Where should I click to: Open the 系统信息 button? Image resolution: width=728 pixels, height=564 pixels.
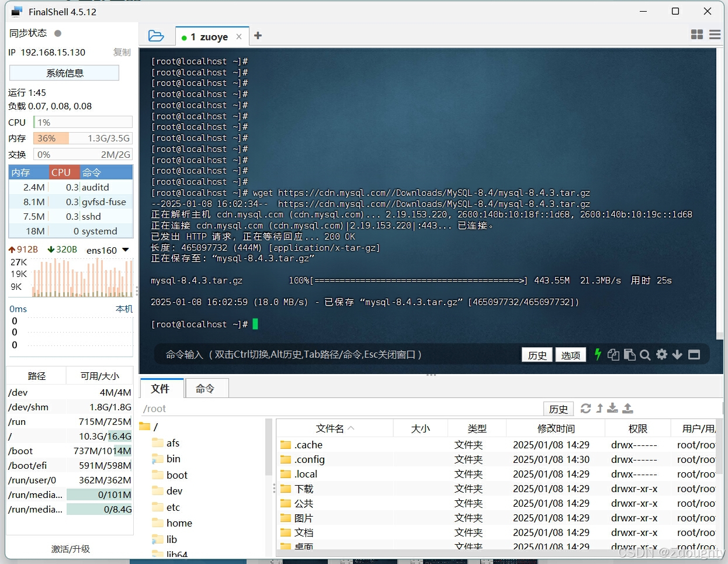[64, 73]
